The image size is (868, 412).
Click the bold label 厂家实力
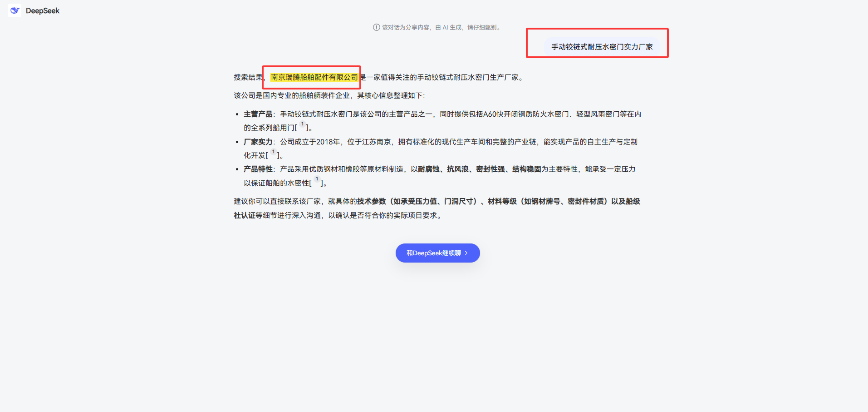click(x=258, y=142)
